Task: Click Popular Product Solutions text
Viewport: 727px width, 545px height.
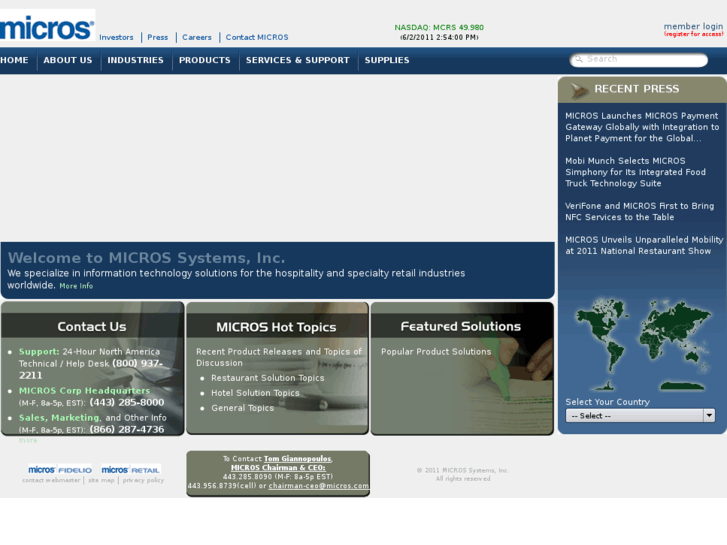Action: 436,352
